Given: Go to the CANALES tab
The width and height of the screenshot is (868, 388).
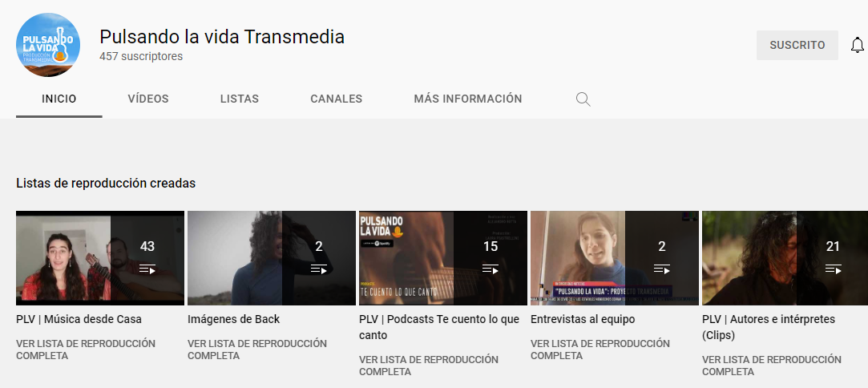Looking at the screenshot, I should [336, 99].
